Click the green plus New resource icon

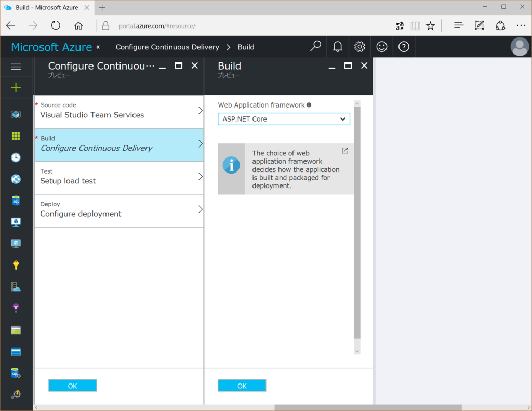coord(16,88)
